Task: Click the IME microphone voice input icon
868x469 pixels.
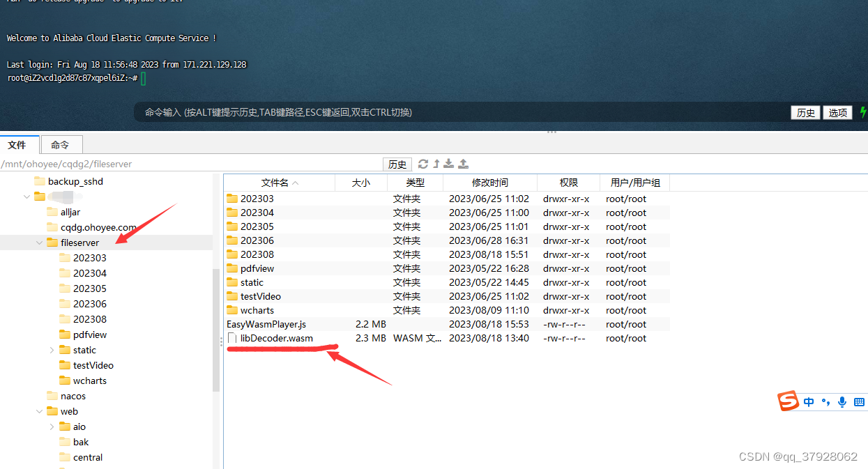Action: point(842,402)
